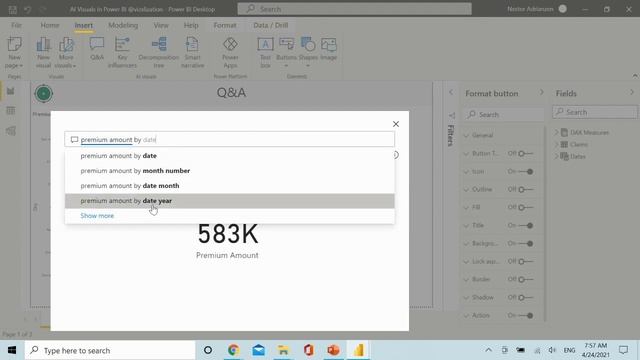Click the New visual icon
The height and width of the screenshot is (360, 640).
point(43,44)
